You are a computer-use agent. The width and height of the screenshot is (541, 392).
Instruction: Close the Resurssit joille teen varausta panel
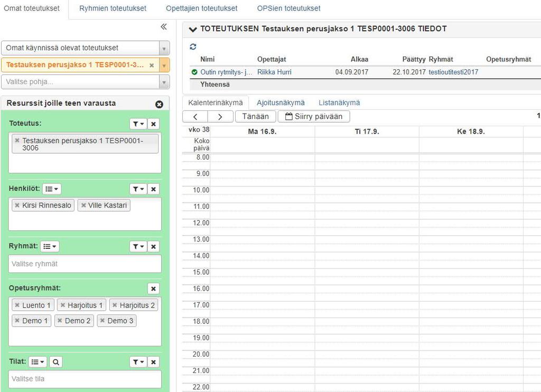click(159, 104)
